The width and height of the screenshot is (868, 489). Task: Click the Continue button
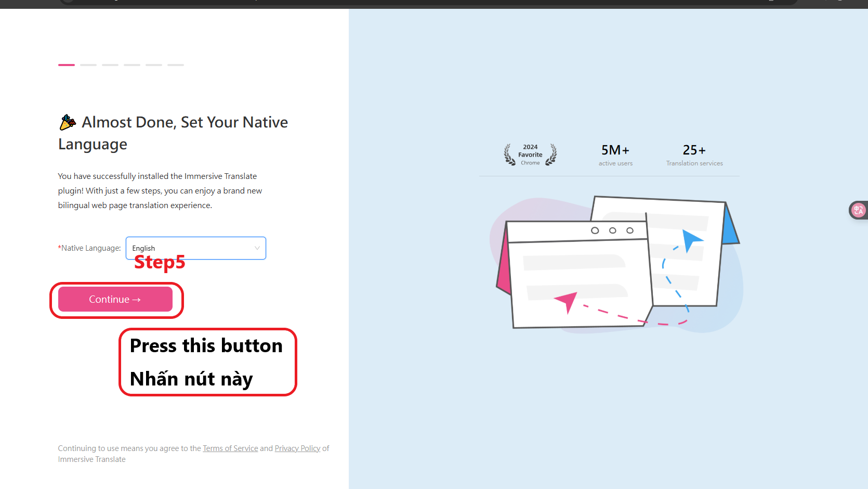tap(115, 299)
